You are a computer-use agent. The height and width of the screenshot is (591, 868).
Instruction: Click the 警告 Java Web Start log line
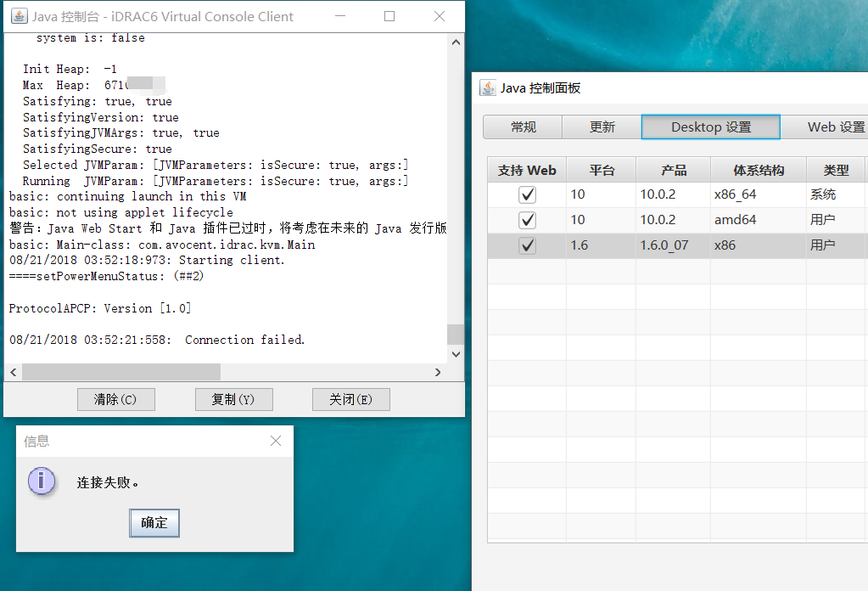tap(228, 228)
